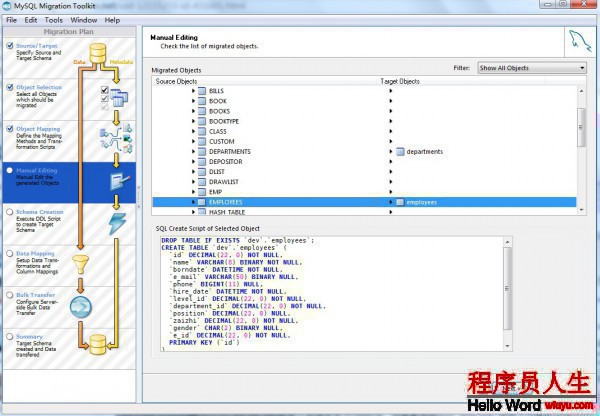This screenshot has width=600, height=416.
Task: Click the MySQL dolphin logo
Action: coord(580,41)
